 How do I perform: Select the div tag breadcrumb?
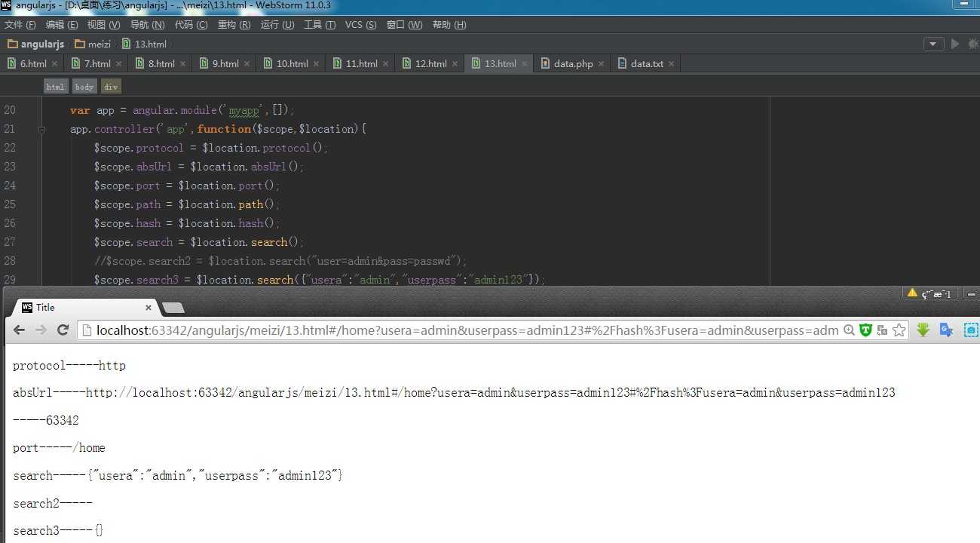pos(111,87)
